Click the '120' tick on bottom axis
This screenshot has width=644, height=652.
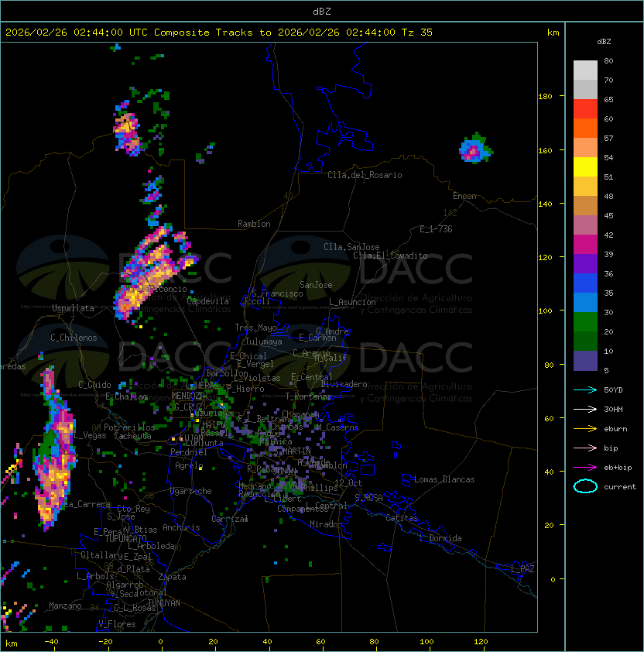[481, 642]
